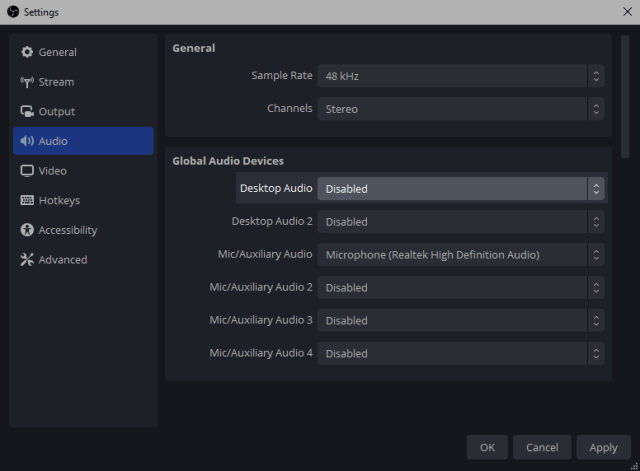The image size is (640, 471).
Task: Click the Output monitor icon
Action: pos(27,111)
